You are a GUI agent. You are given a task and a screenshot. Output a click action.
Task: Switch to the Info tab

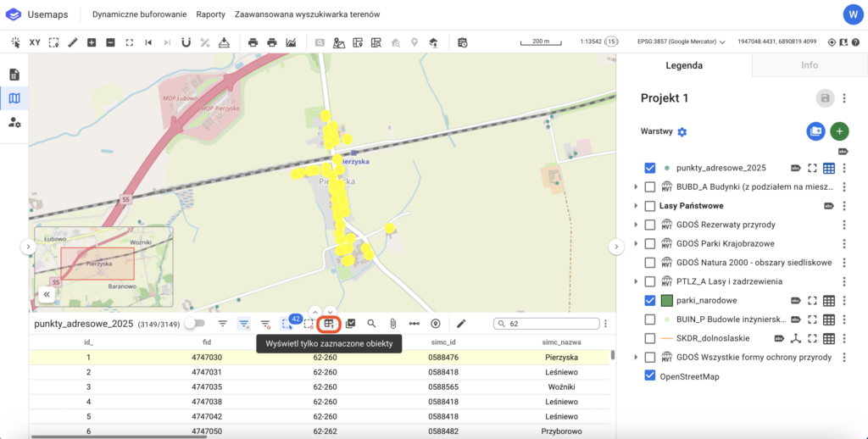pyautogui.click(x=809, y=65)
